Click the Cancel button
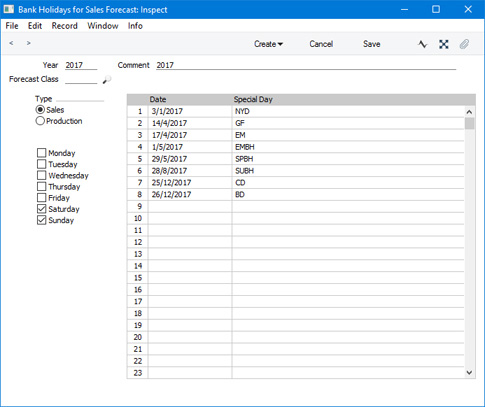Viewport: 485px width, 407px height. click(x=321, y=44)
